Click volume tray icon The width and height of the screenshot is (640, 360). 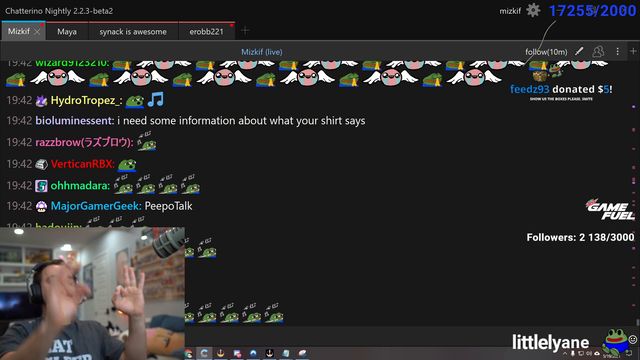click(x=589, y=353)
